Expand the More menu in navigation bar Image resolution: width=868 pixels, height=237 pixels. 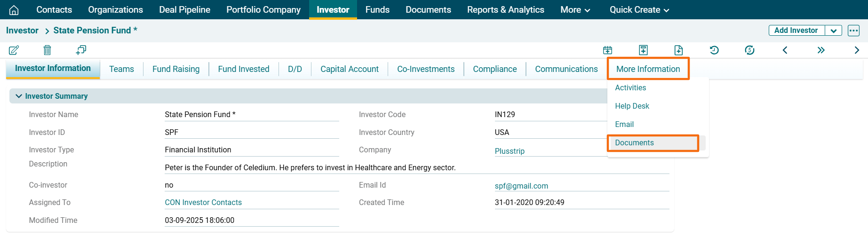575,10
